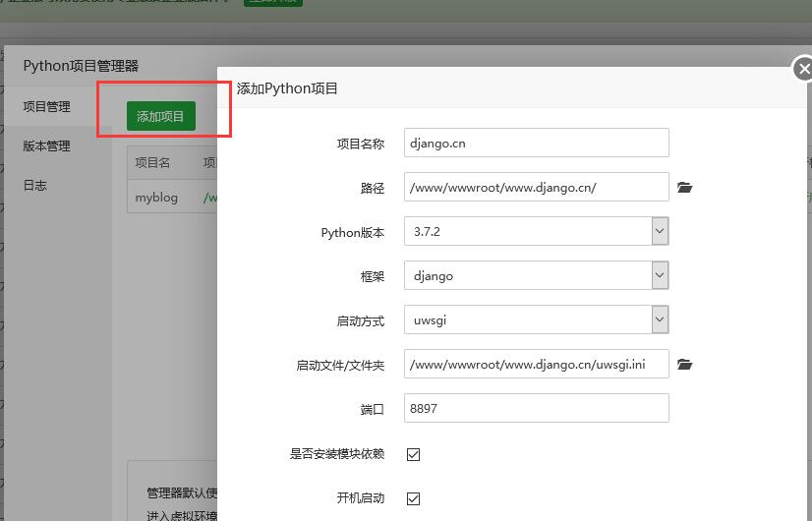Click folder browse icon beside 路径 field
The image size is (812, 521).
coord(685,187)
